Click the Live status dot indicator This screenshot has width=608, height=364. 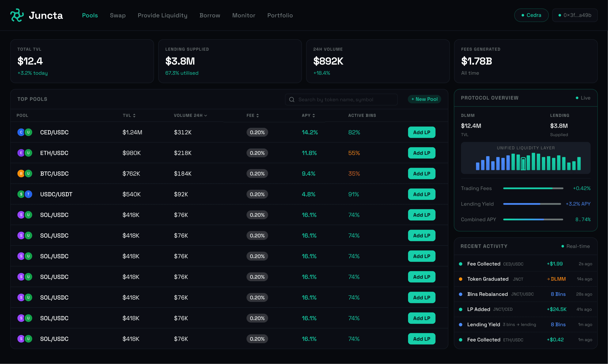[x=577, y=98]
